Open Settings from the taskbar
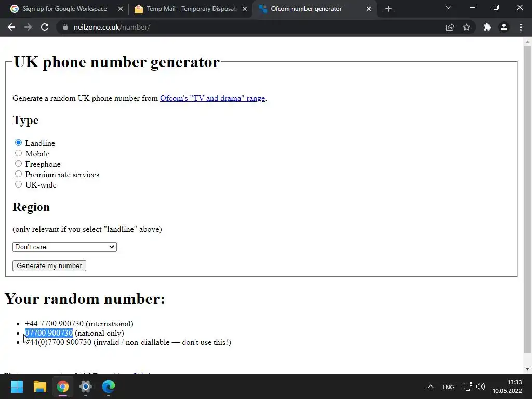Viewport: 532px width, 399px height. pos(86,387)
